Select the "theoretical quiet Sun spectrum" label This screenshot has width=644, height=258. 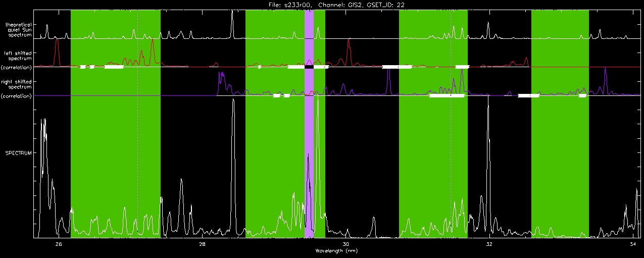pos(19,29)
